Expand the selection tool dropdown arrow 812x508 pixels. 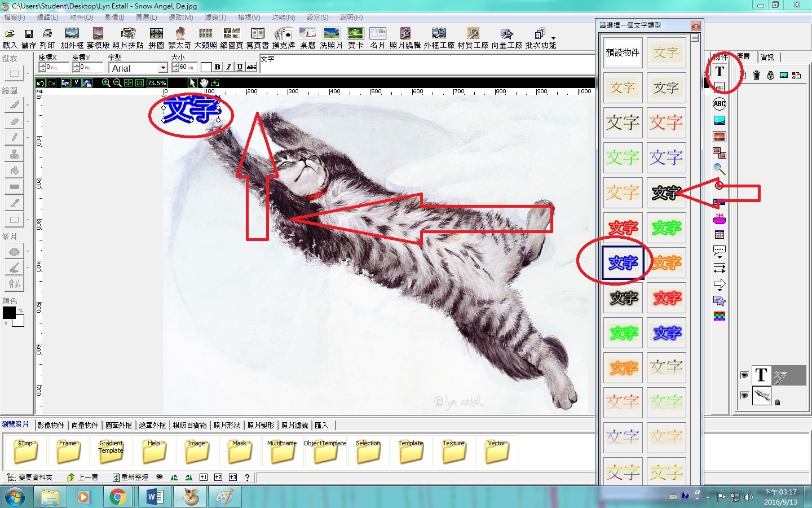(x=27, y=73)
